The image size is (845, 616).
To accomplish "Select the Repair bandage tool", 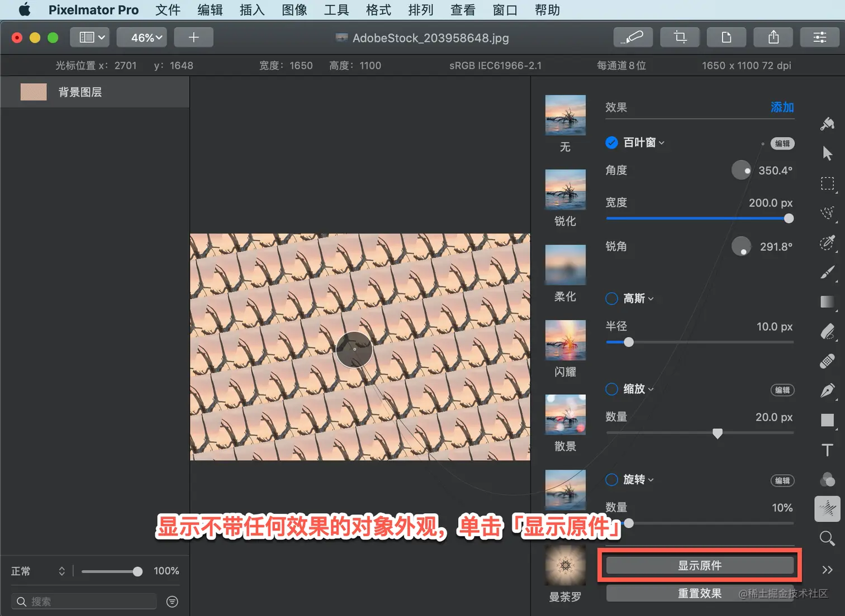I will coord(827,361).
